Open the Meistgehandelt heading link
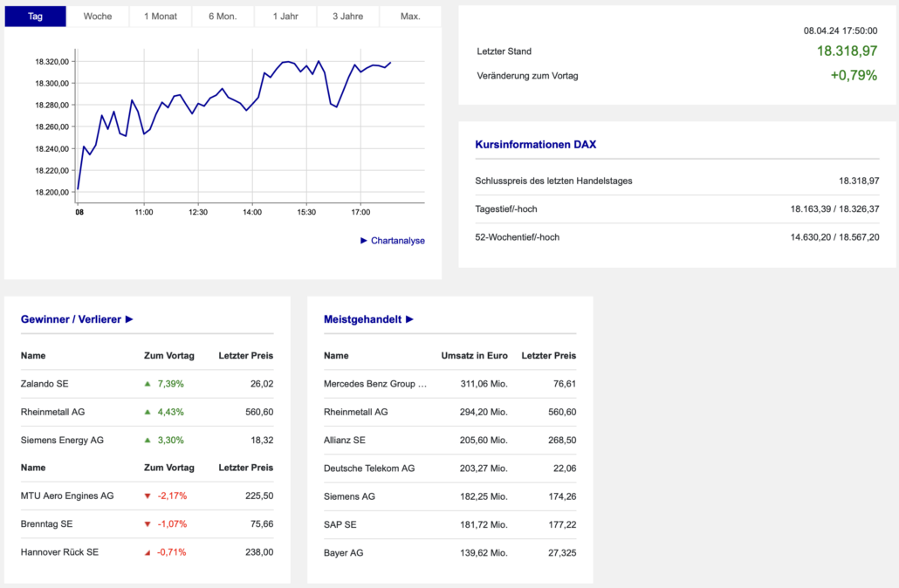 pyautogui.click(x=362, y=319)
